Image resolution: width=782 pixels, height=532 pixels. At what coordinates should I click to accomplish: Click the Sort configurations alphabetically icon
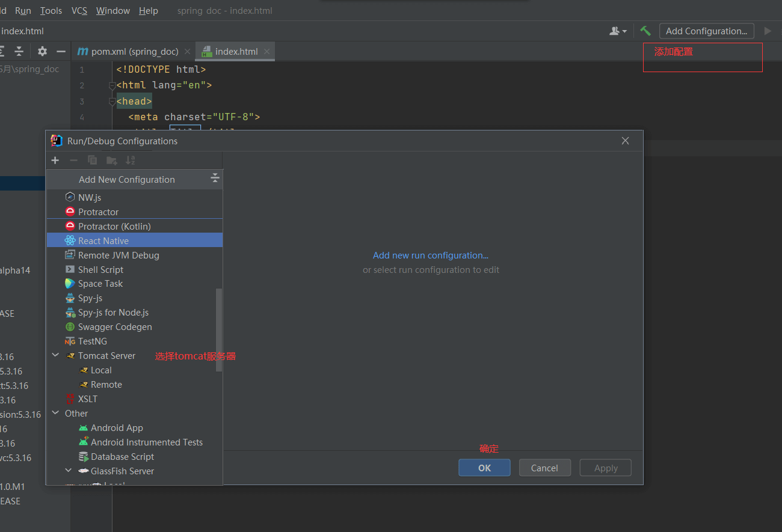(x=130, y=161)
